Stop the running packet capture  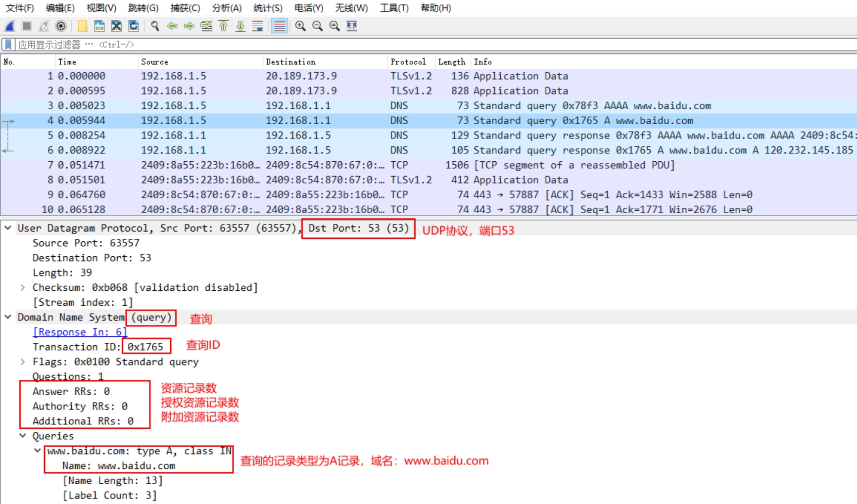(27, 26)
